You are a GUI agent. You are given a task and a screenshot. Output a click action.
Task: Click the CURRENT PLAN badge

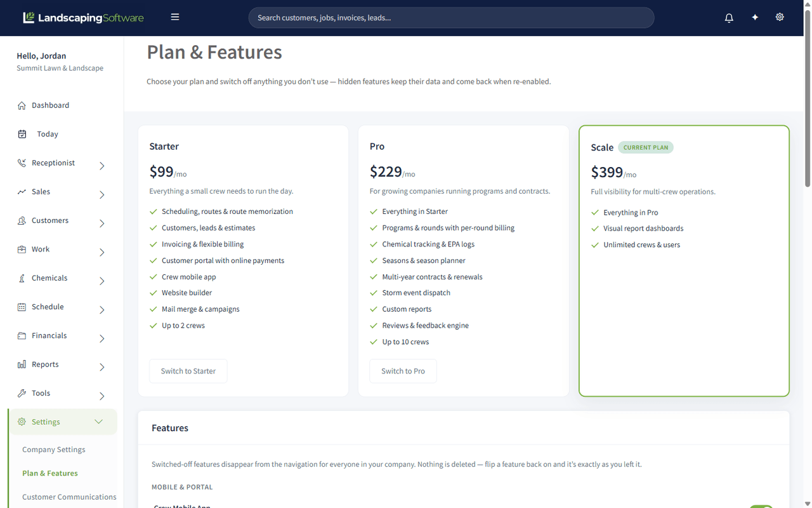click(646, 147)
